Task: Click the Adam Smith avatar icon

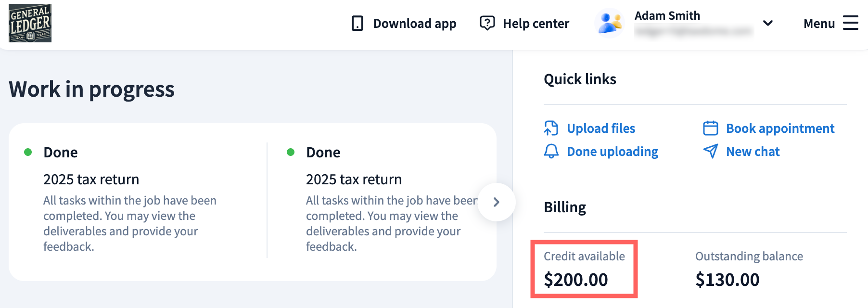Action: click(610, 23)
